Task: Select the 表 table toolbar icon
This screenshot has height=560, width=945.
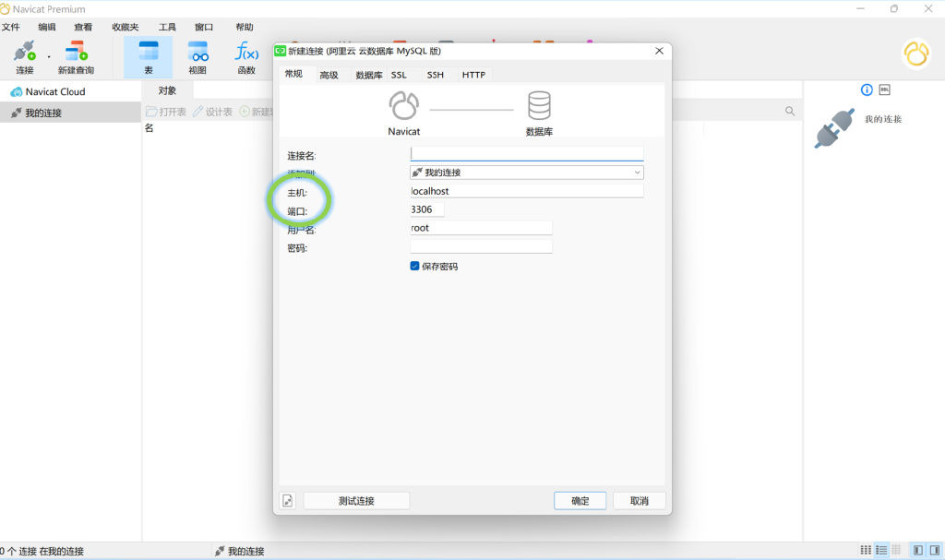Action: [149, 56]
